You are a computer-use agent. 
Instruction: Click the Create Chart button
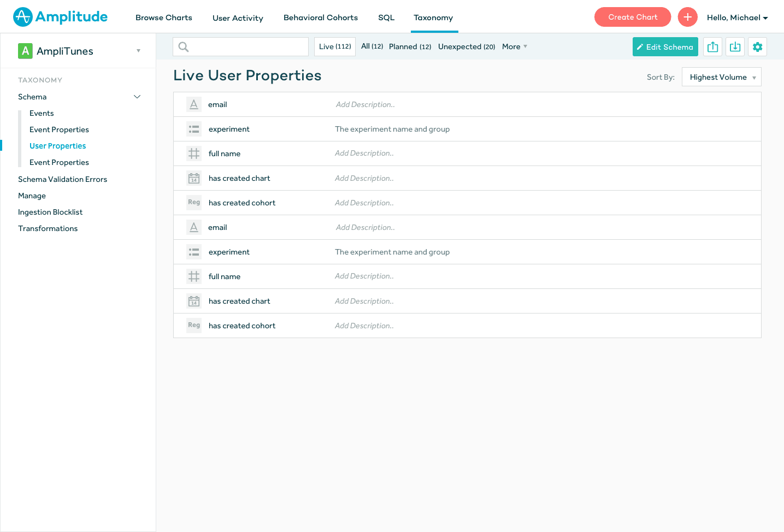(x=632, y=16)
